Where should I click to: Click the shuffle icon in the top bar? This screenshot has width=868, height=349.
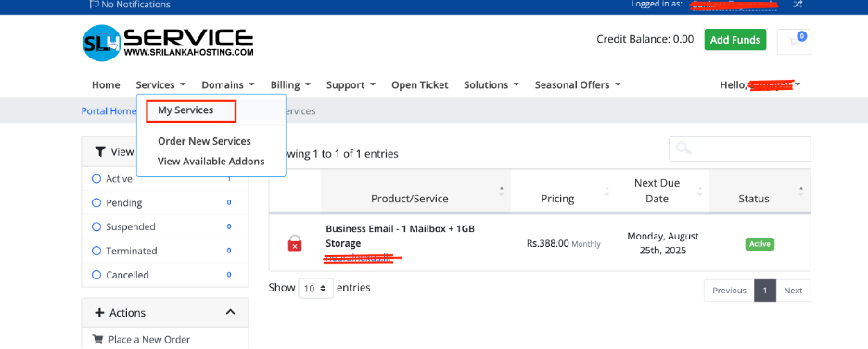(x=798, y=5)
